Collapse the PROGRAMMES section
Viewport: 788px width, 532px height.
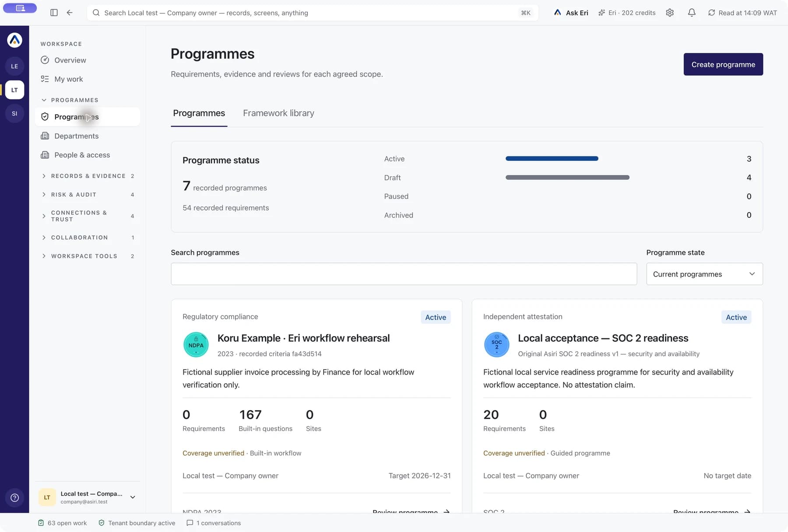point(70,100)
